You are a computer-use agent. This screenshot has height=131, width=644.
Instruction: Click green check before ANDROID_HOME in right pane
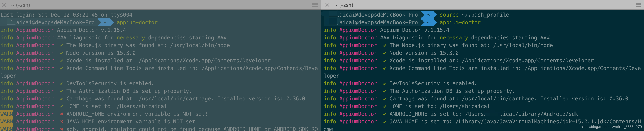click(x=385, y=114)
